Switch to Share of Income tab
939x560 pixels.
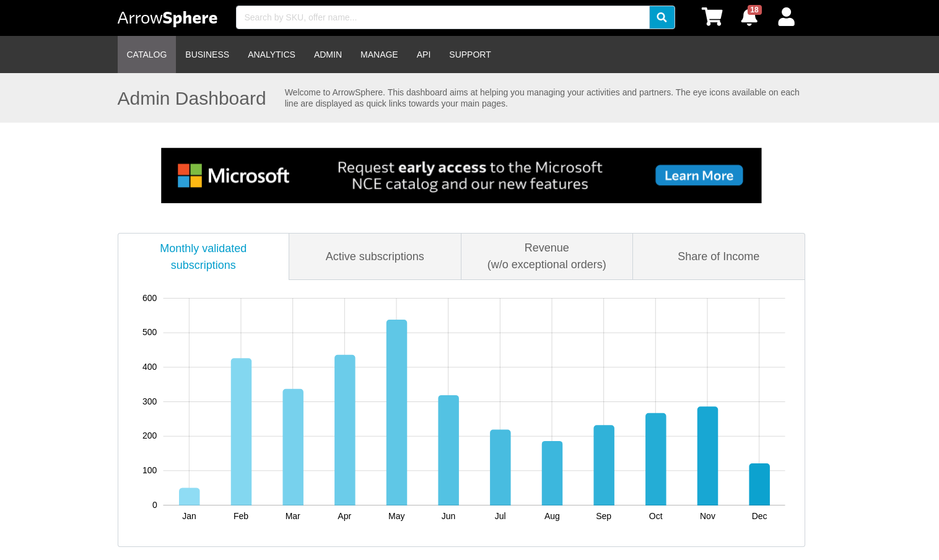pyautogui.click(x=718, y=256)
